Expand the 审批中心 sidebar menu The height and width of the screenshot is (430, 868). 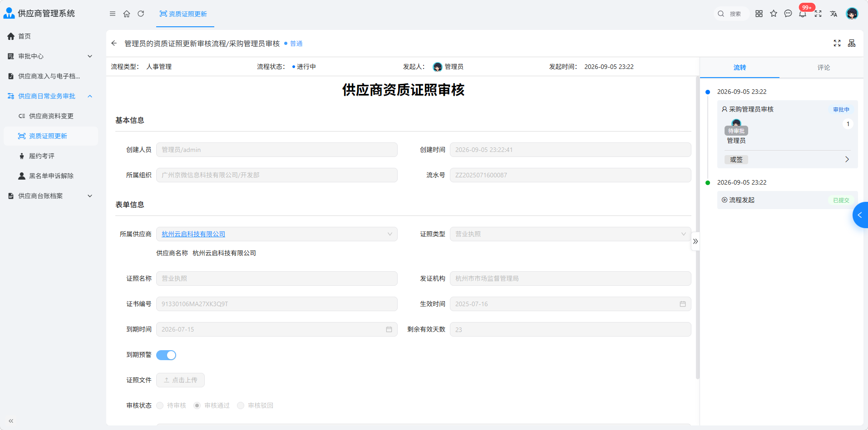click(51, 56)
